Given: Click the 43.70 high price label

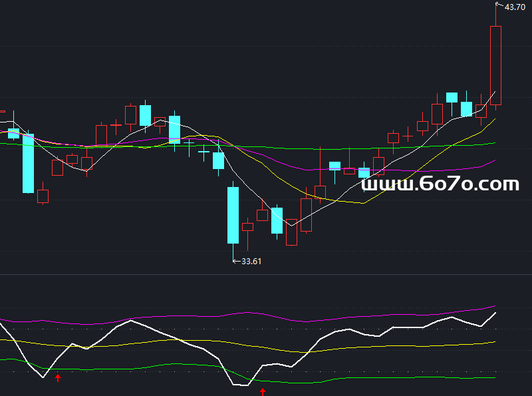Looking at the screenshot, I should [x=515, y=7].
